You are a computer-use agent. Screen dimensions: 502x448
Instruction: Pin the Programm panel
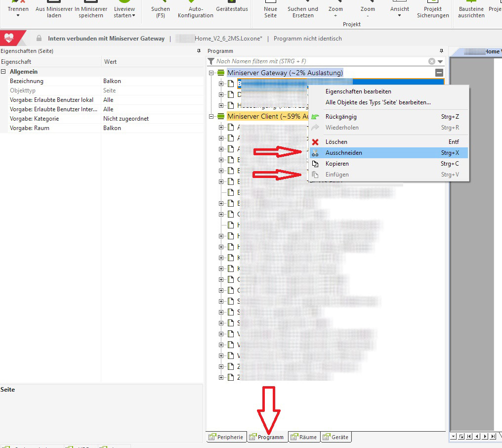click(442, 51)
